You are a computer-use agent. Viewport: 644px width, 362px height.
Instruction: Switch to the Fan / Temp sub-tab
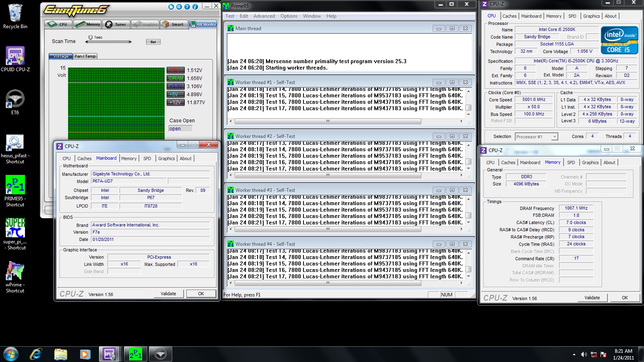coord(85,56)
